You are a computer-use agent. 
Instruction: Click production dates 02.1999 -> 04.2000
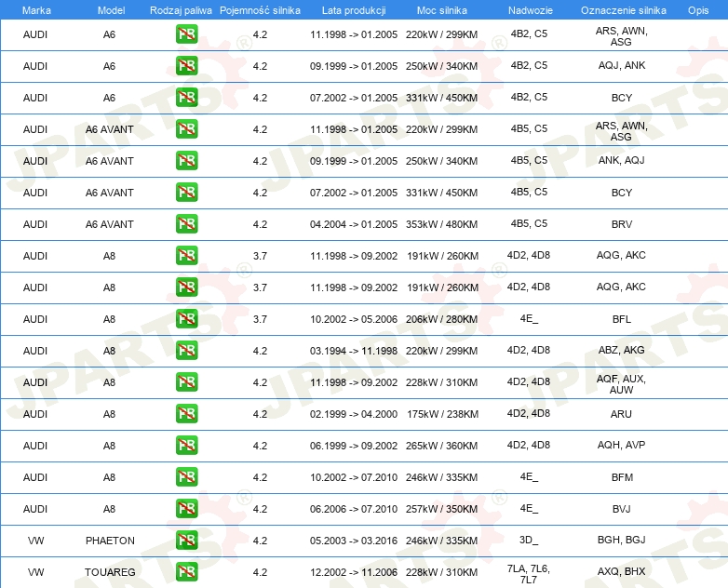(x=354, y=414)
